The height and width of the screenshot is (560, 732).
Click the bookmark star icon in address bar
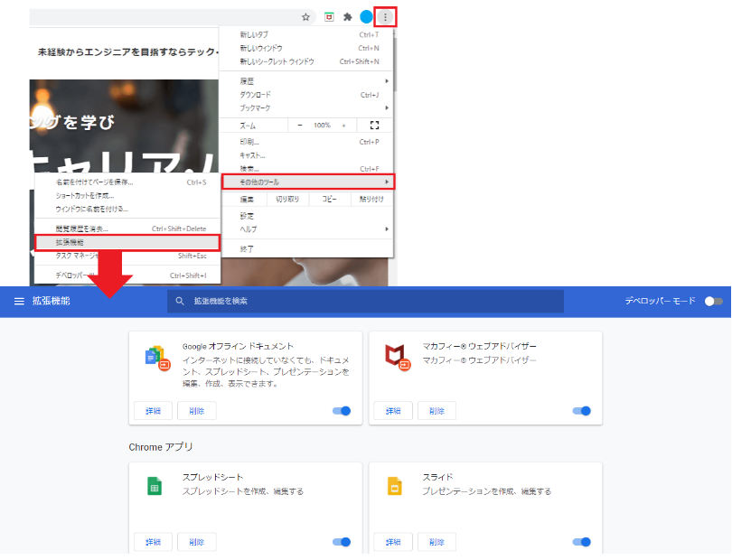pyautogui.click(x=305, y=17)
